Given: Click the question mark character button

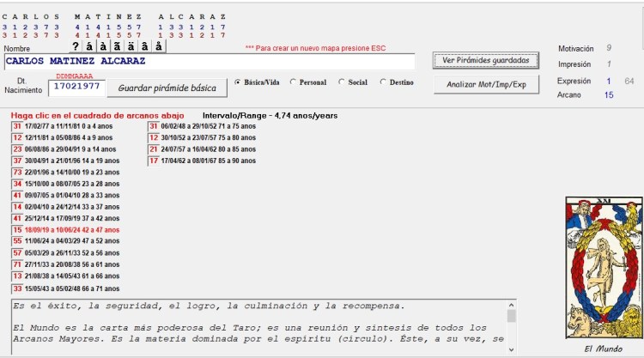Looking at the screenshot, I should 76,46.
